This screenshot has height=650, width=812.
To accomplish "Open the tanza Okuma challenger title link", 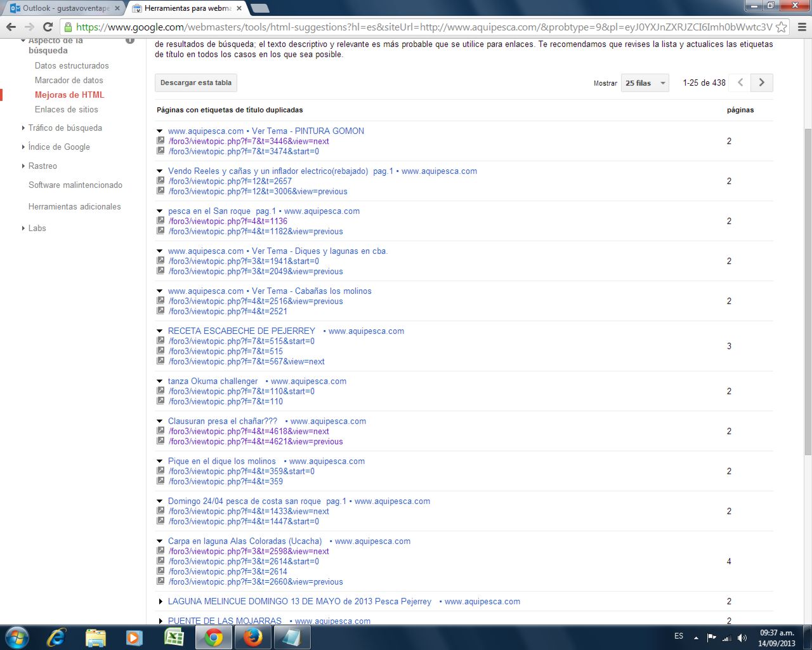I will pos(257,381).
